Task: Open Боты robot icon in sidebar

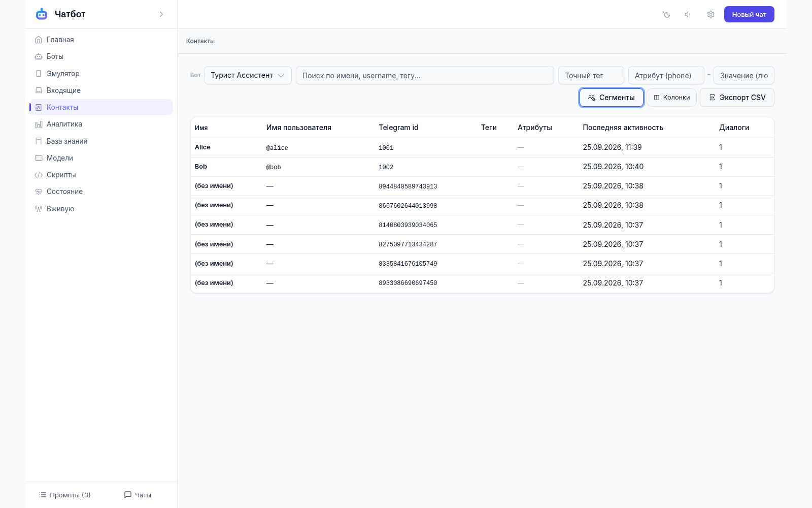Action: (39, 56)
